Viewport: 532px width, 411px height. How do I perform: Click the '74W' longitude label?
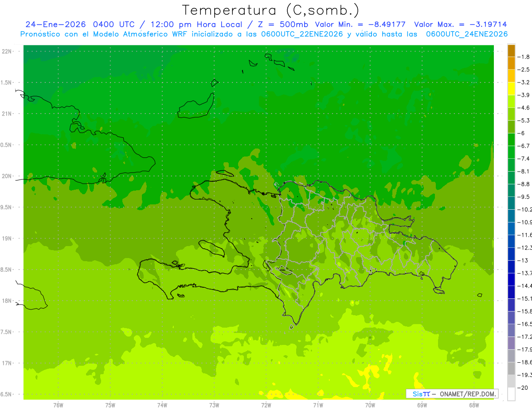coord(162,405)
